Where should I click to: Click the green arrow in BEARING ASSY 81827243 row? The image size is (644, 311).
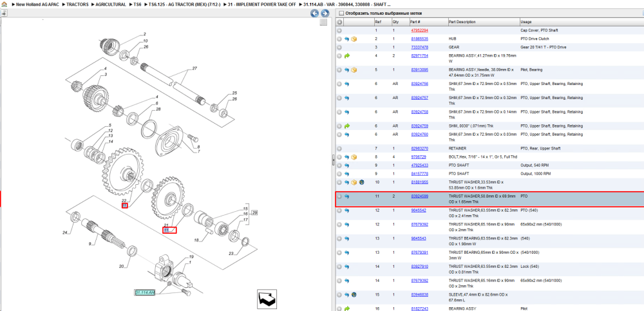[346, 308]
